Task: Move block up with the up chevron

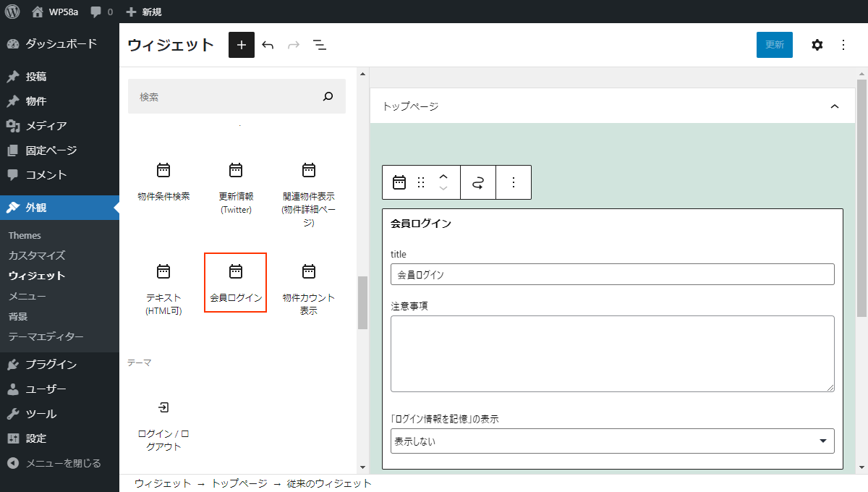Action: tap(443, 176)
